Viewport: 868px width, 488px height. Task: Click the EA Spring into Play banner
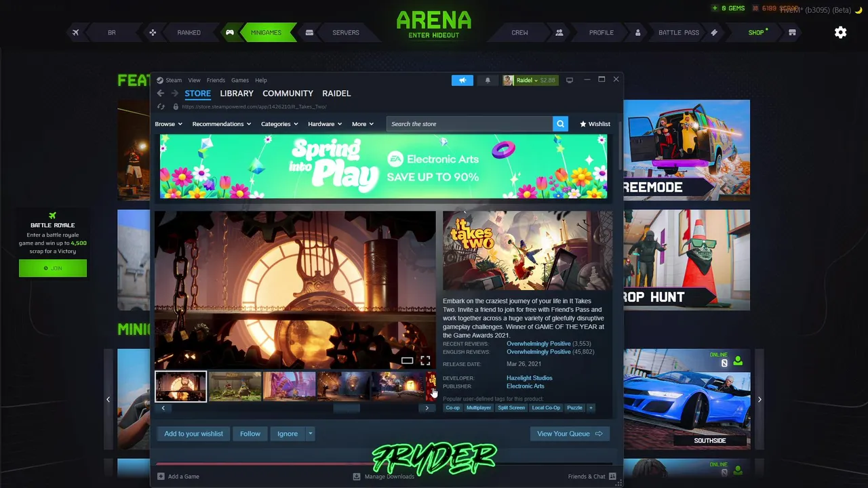pyautogui.click(x=383, y=166)
